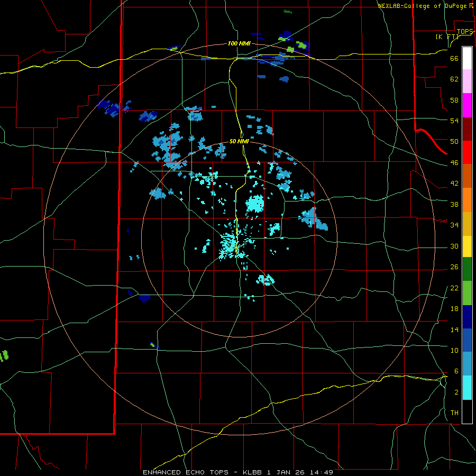476x476 pixels.
Task: Click legend value "6"
Action: click(456, 371)
